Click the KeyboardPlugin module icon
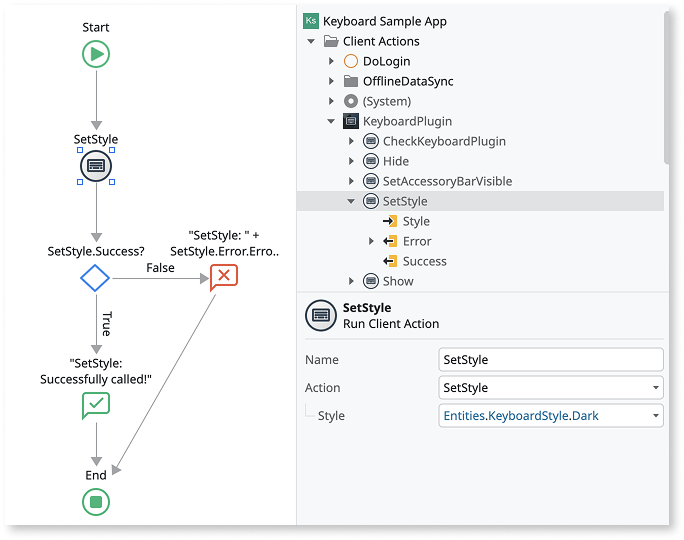The width and height of the screenshot is (684, 540). [x=351, y=121]
